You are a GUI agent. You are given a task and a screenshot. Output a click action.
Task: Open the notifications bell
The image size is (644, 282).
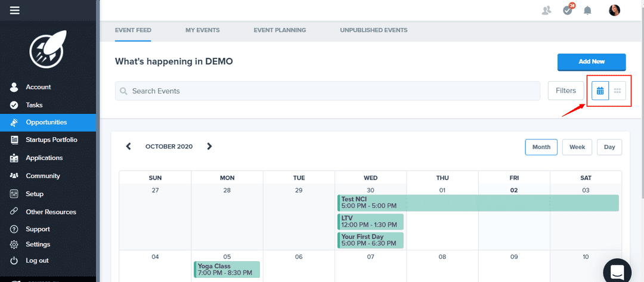pos(587,10)
